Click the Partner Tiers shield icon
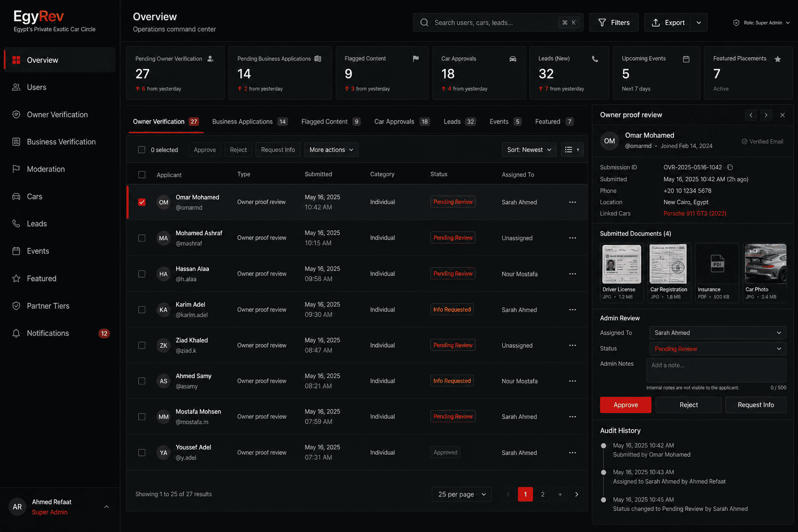The image size is (798, 532). 16,305
